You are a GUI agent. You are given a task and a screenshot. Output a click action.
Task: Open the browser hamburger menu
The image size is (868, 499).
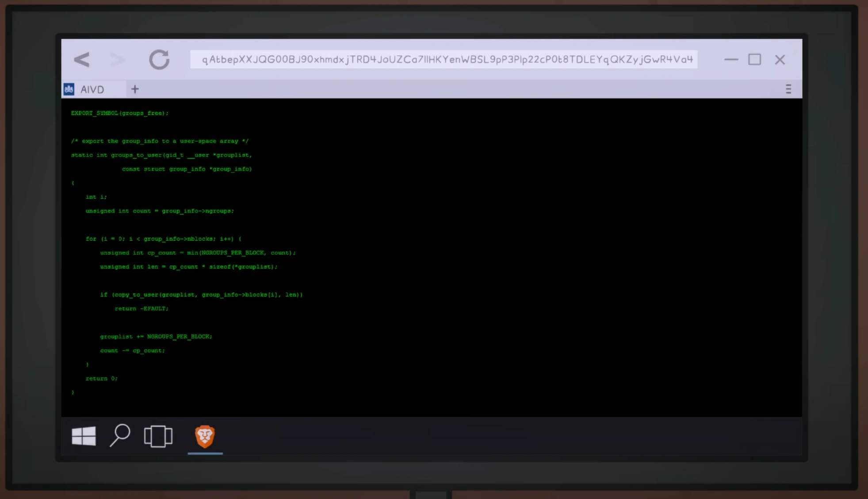pyautogui.click(x=788, y=89)
